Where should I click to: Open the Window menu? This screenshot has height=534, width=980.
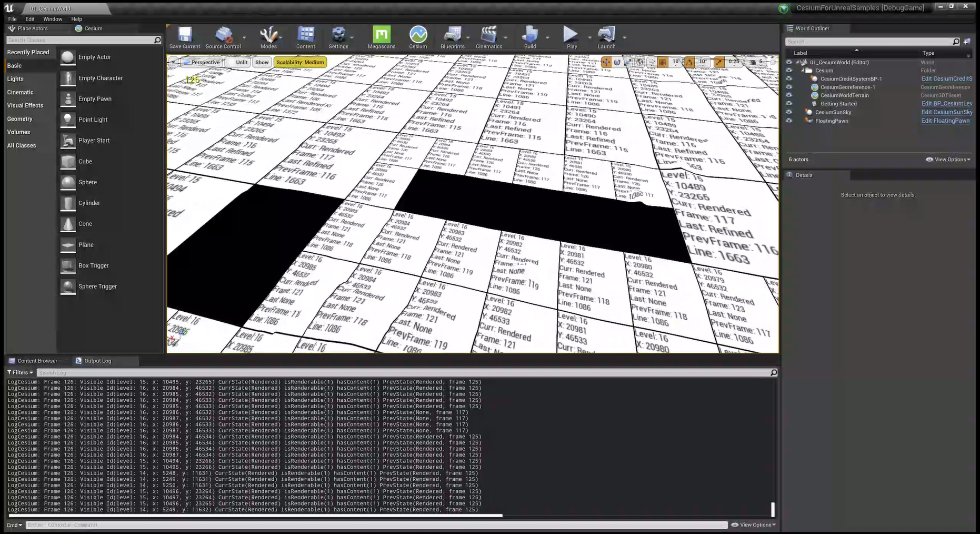(x=53, y=19)
